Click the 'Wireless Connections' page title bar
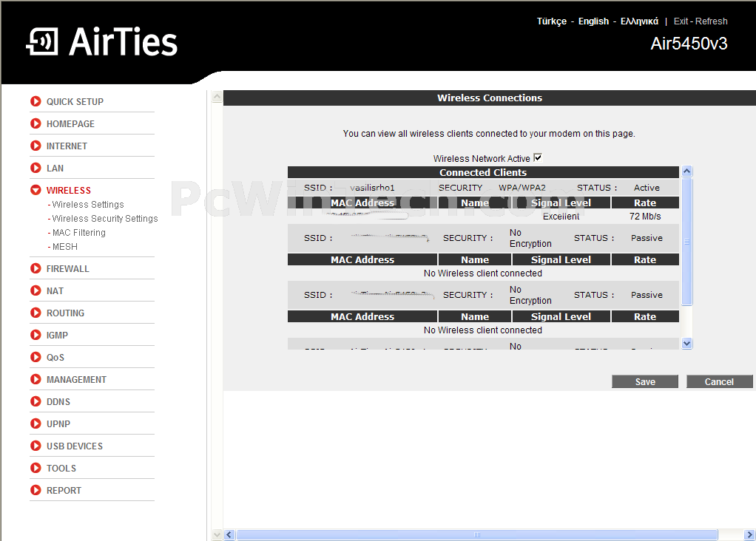Viewport: 756px width, 541px height. click(x=490, y=98)
